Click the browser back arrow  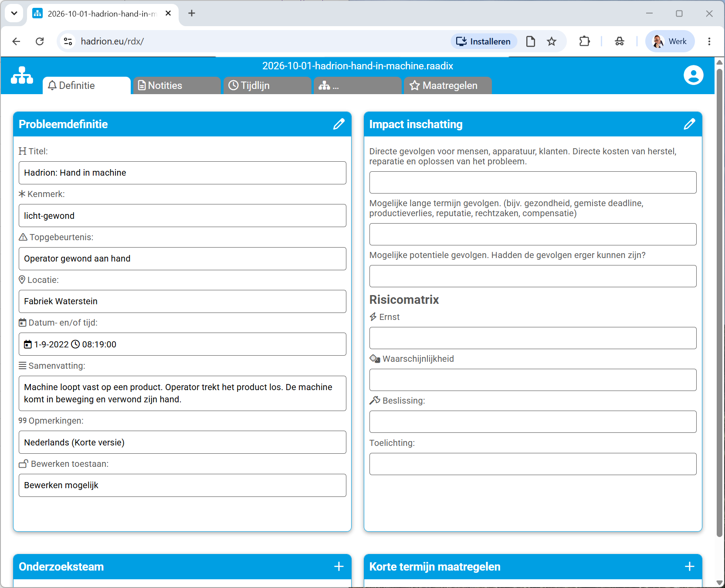pos(16,41)
